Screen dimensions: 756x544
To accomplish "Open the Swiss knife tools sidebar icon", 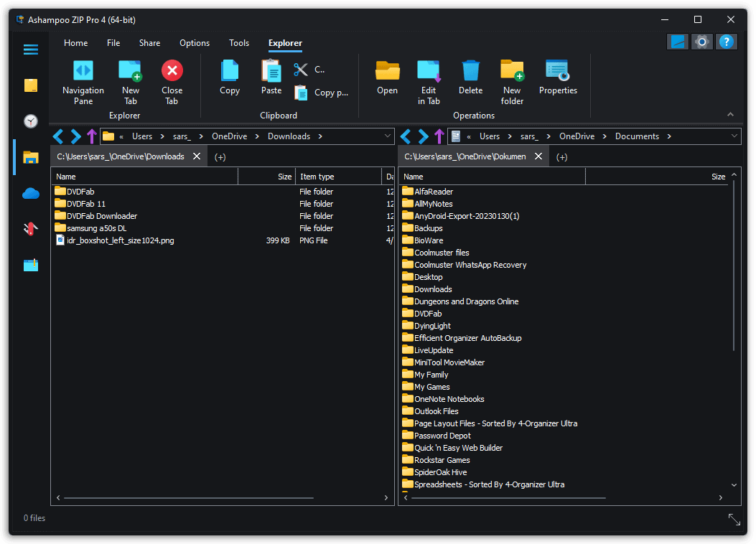I will [x=31, y=229].
